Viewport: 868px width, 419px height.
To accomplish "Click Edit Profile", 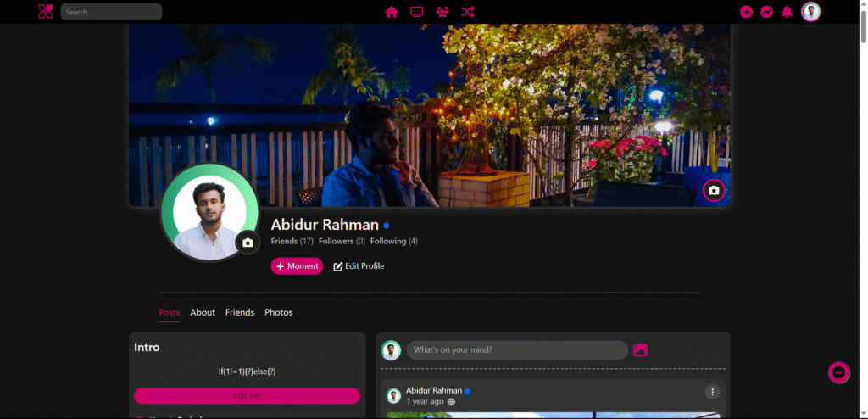I will point(359,266).
